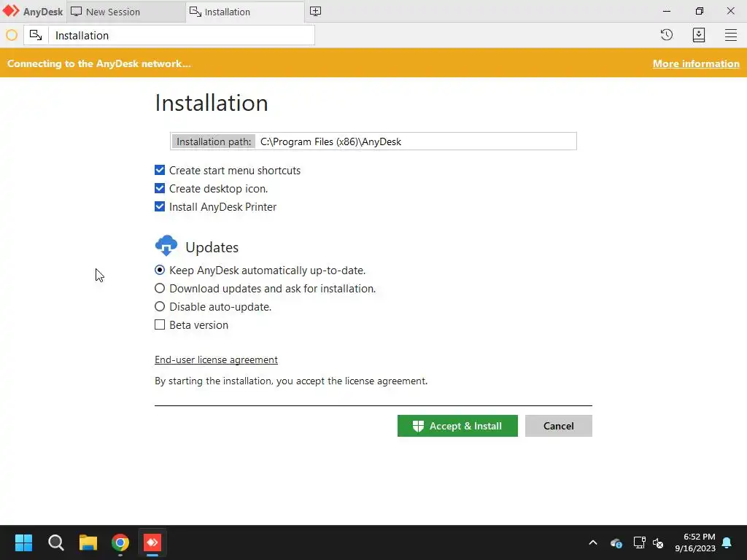
Task: Edit the installation path text field
Action: click(415, 141)
